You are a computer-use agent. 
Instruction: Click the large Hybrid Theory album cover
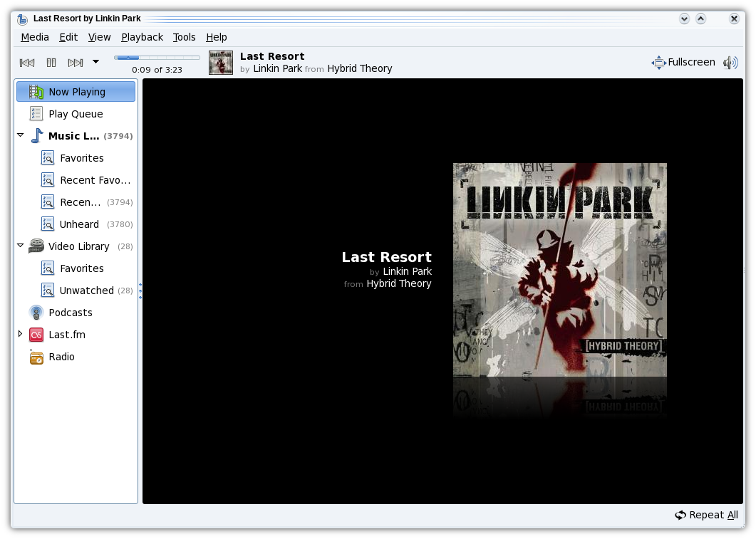click(560, 270)
